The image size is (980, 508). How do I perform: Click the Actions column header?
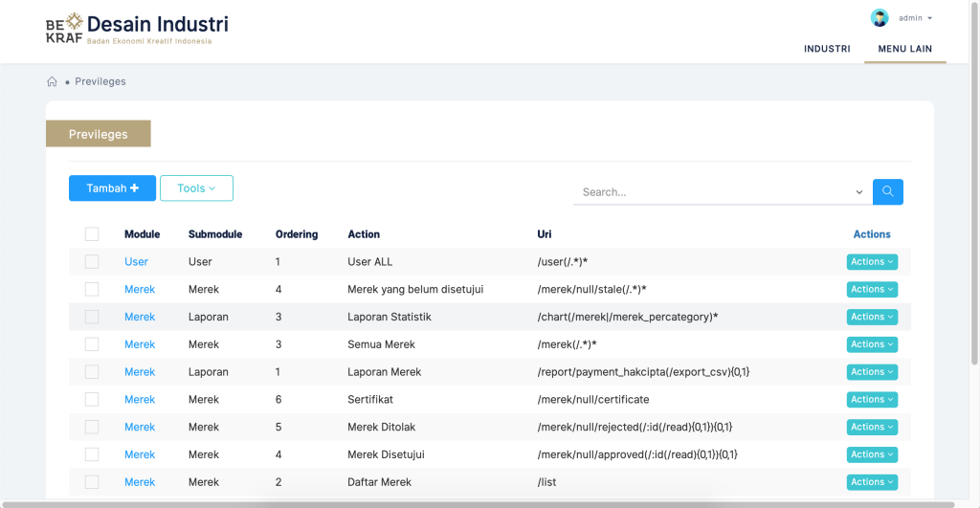872,234
